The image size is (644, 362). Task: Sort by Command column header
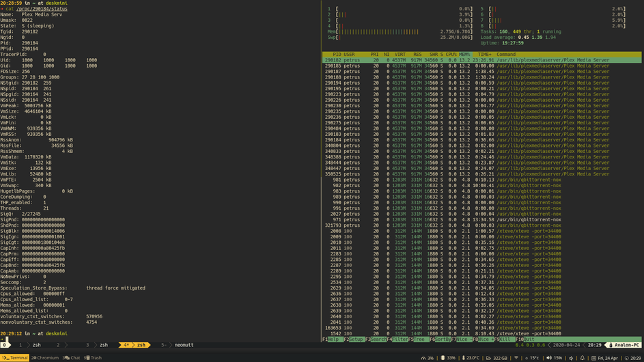click(x=506, y=54)
